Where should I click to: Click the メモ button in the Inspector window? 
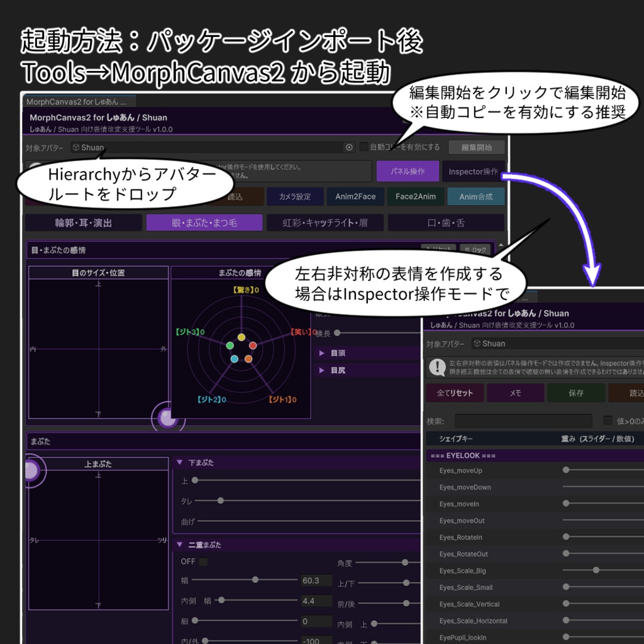[516, 393]
